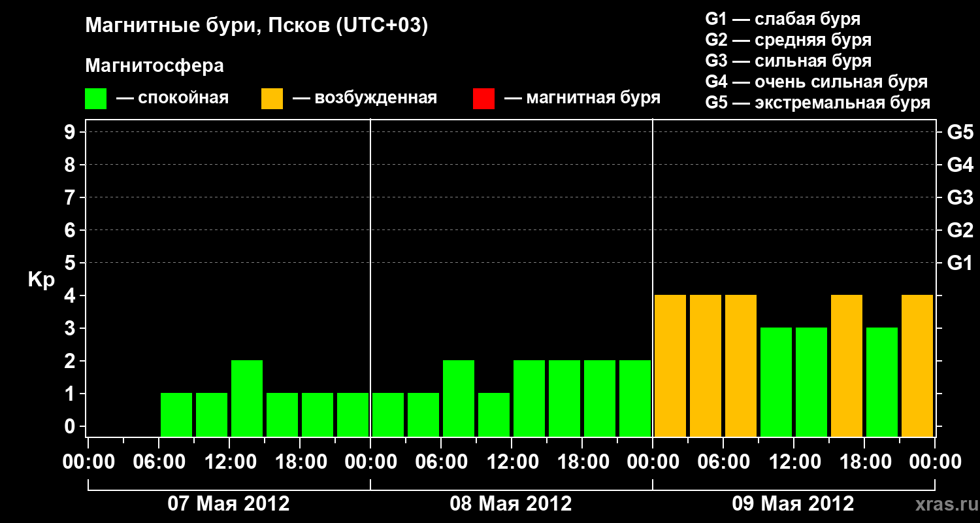Viewport: 980px width, 523px height.
Task: Click the orange 'возбужденная' legend swatch
Action: point(272,99)
